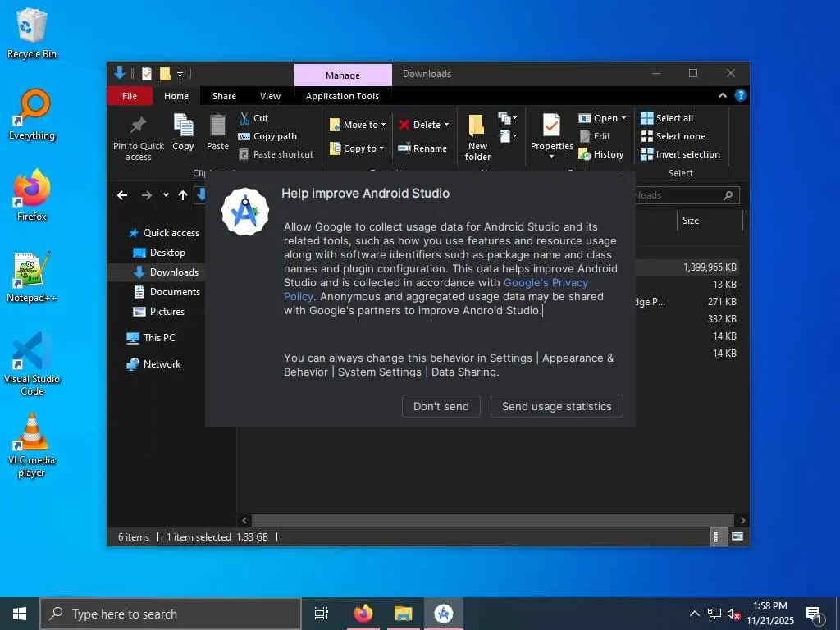Click Paste shortcut in ribbon
Screen dimensions: 840x630
[x=276, y=154]
